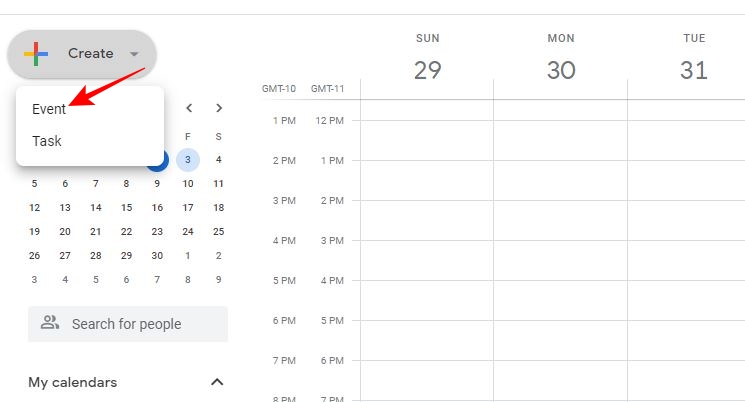The width and height of the screenshot is (745, 402).
Task: Pick date 3 highlighted in mini calendar
Action: [x=188, y=159]
